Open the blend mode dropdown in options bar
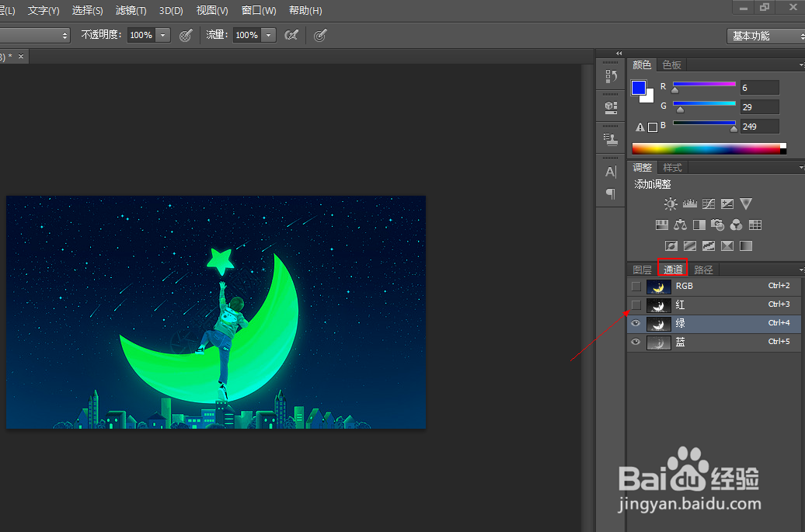 [x=34, y=35]
